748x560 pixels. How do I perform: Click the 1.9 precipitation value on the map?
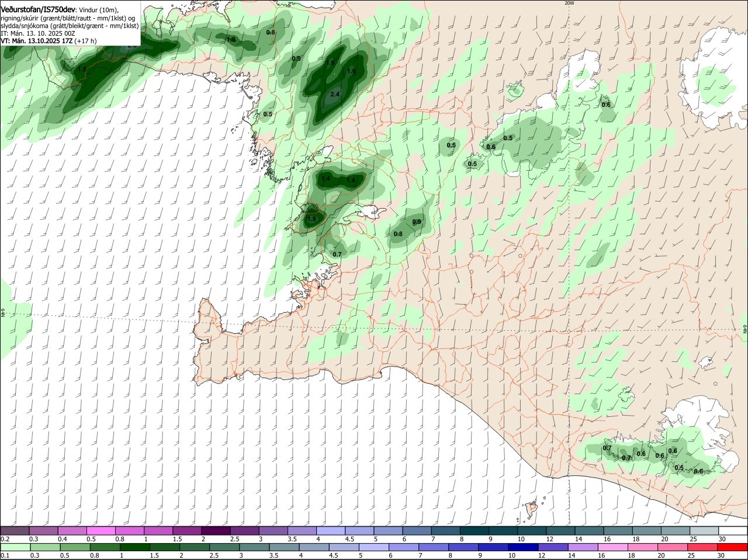pyautogui.click(x=311, y=219)
